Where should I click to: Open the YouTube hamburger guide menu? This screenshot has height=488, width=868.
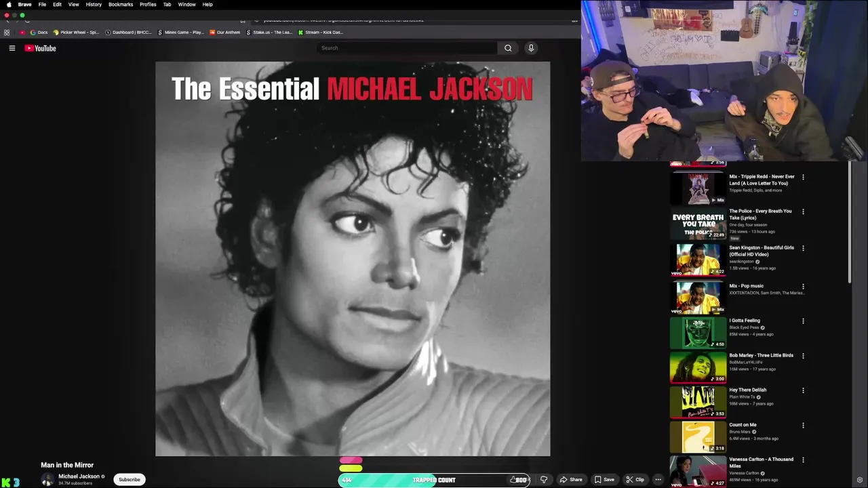click(12, 48)
